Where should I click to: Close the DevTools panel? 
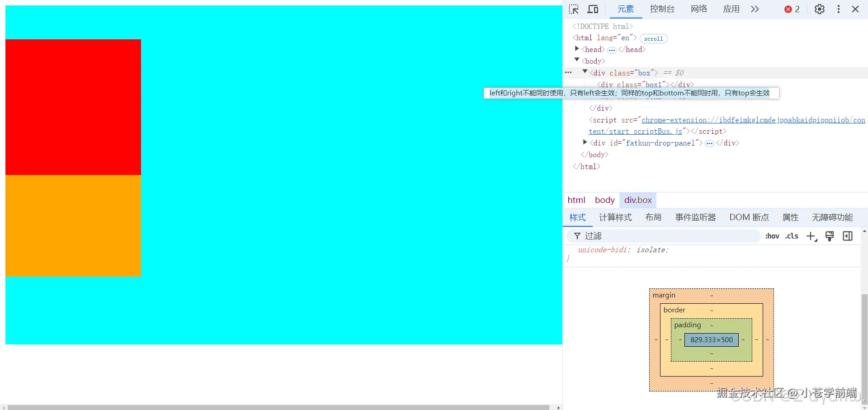click(855, 9)
